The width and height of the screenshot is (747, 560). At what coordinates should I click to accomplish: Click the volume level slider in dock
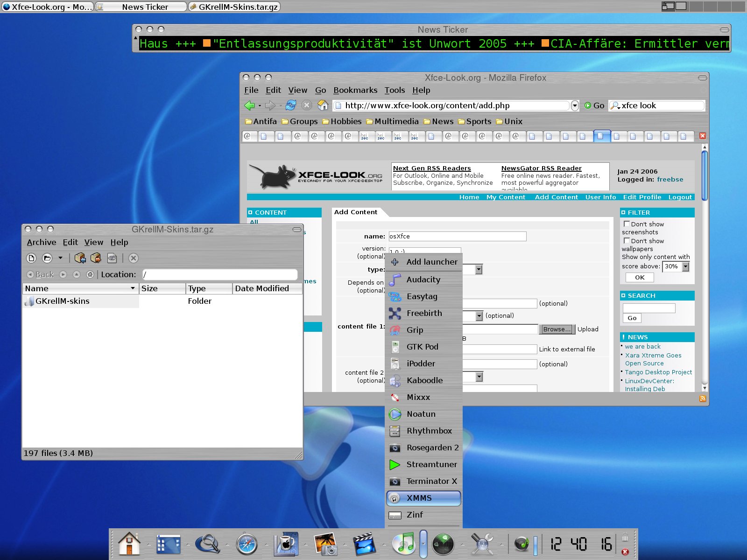pyautogui.click(x=535, y=546)
